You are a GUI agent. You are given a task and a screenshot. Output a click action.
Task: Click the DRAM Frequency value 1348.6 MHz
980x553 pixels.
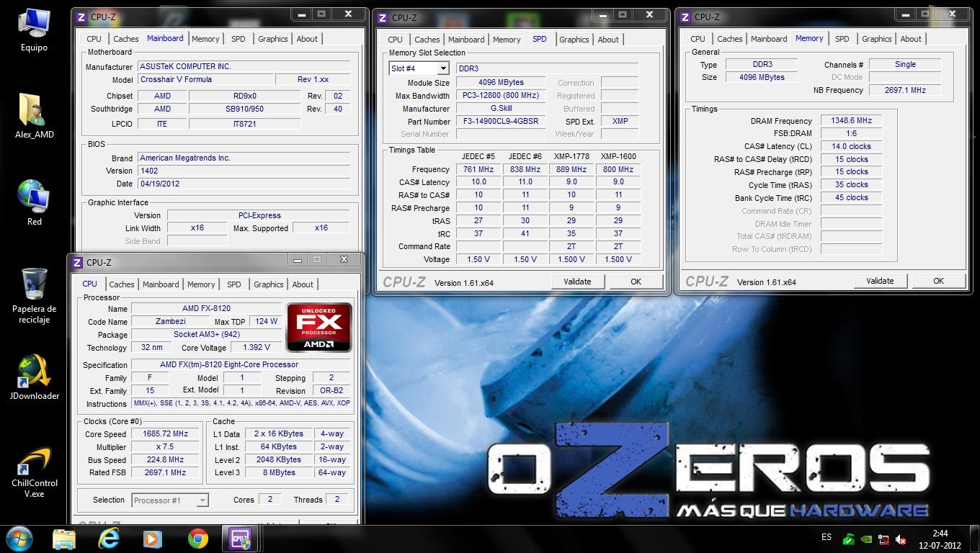[851, 121]
